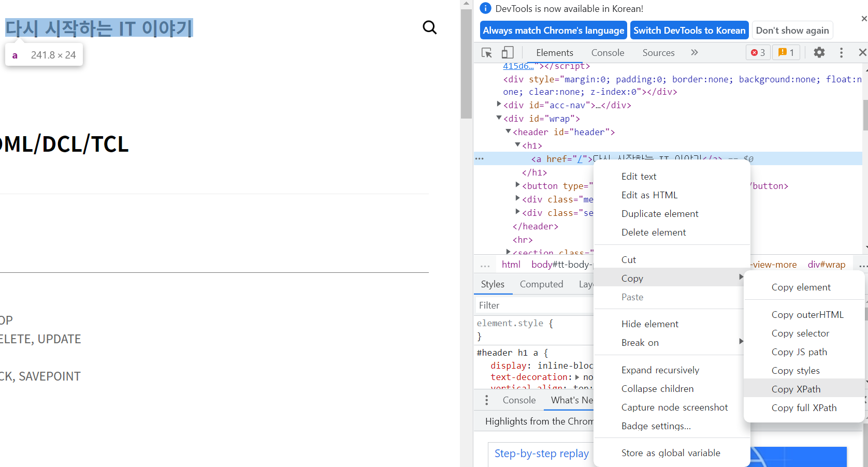Click the Step-by-step replay link

point(541,454)
